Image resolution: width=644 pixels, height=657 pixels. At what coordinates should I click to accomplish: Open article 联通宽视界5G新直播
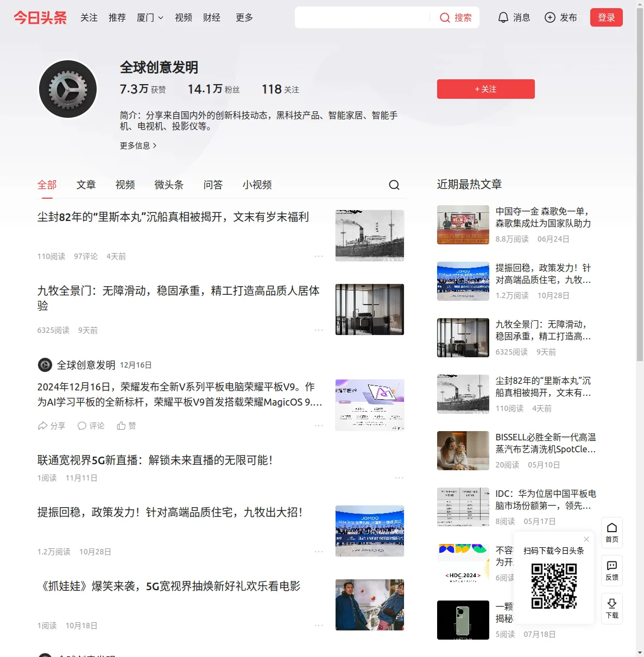(155, 460)
